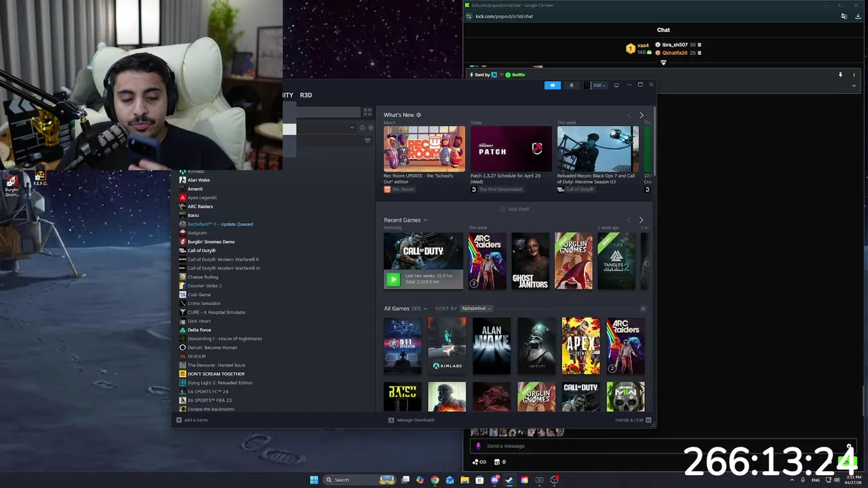
Task: Open Burglin' Gnomes in Recent Games
Action: 574,261
